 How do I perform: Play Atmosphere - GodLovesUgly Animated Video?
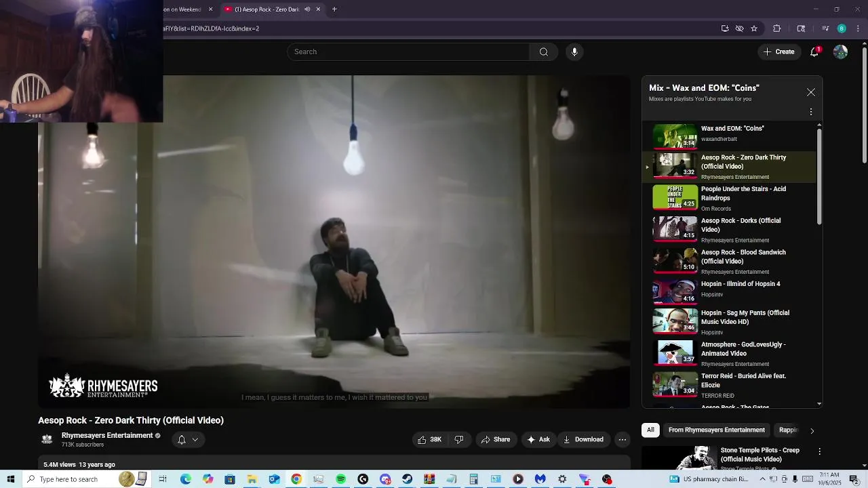(730, 353)
